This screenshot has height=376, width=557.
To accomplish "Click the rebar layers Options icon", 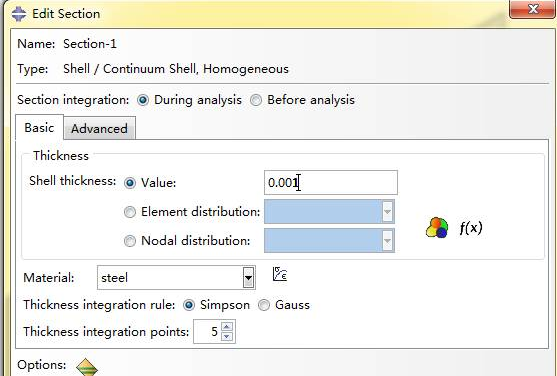I will point(87,367).
